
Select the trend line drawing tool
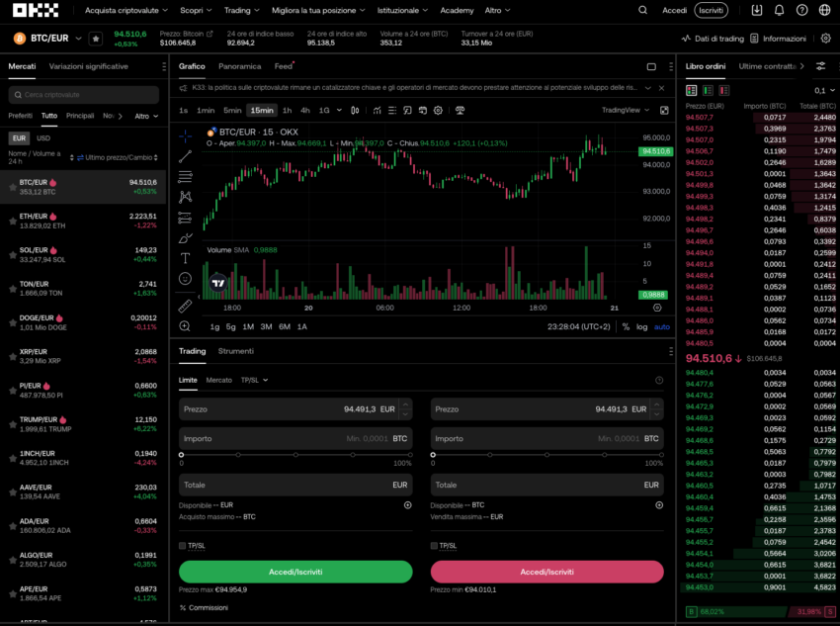pyautogui.click(x=186, y=156)
